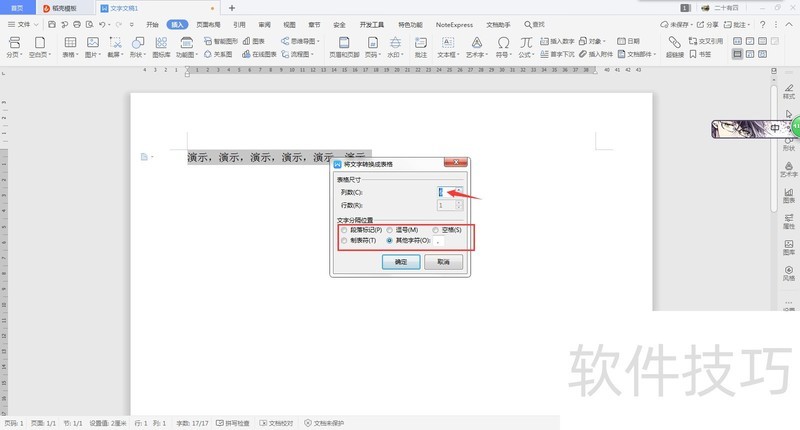Click 首字下沉 drop cap
Viewport: 800px width, 430px height.
click(557, 54)
